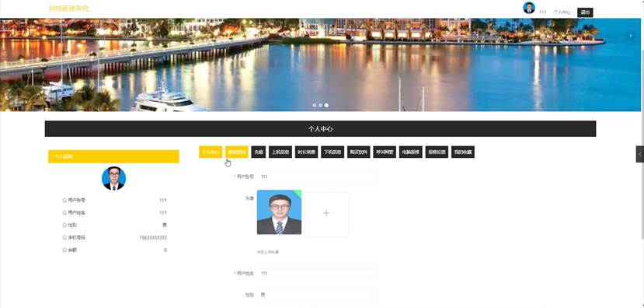Open the 下机信息 tab
Image resolution: width=644 pixels, height=308 pixels.
pyautogui.click(x=332, y=152)
